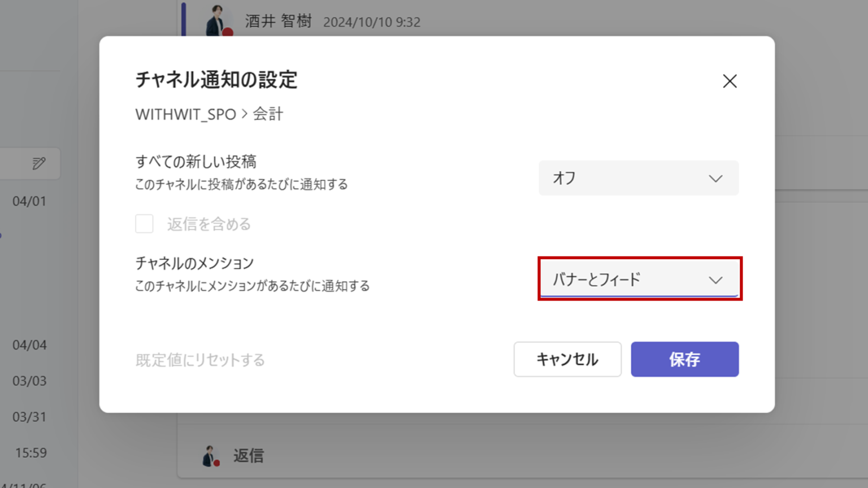868x488 pixels.
Task: Dismiss the dialog using the X icon
Action: pos(730,81)
